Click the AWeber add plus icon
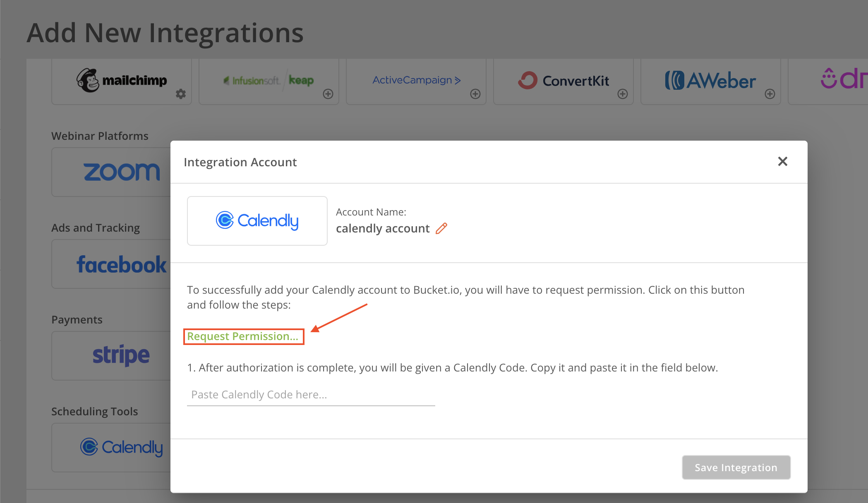The height and width of the screenshot is (503, 868). pyautogui.click(x=770, y=94)
